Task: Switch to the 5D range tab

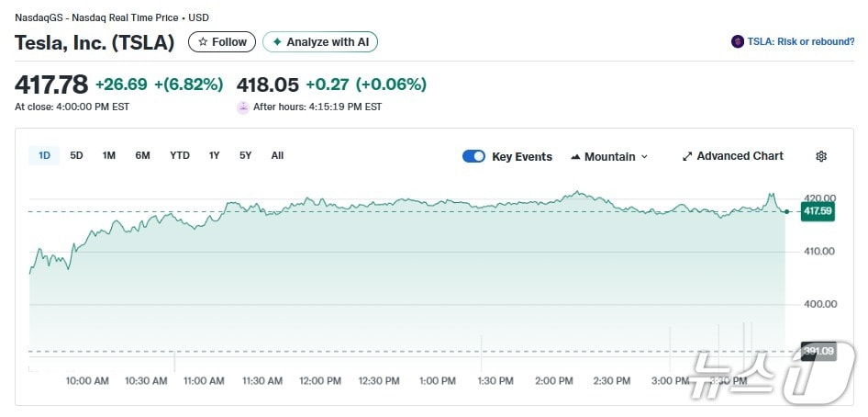Action: (x=76, y=155)
